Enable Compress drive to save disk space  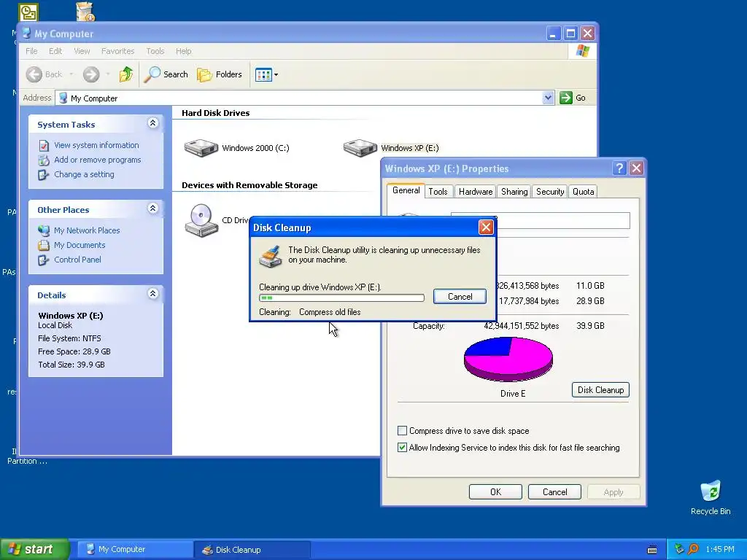click(x=402, y=431)
